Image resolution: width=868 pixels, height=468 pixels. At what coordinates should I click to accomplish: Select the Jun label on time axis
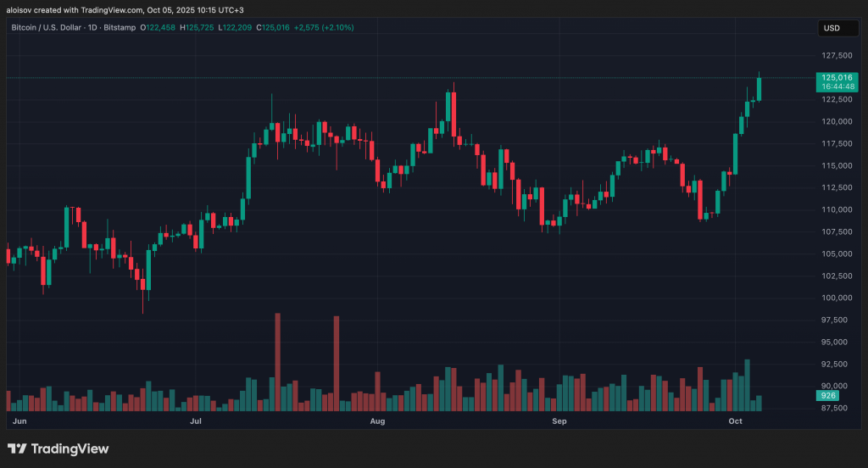point(20,421)
